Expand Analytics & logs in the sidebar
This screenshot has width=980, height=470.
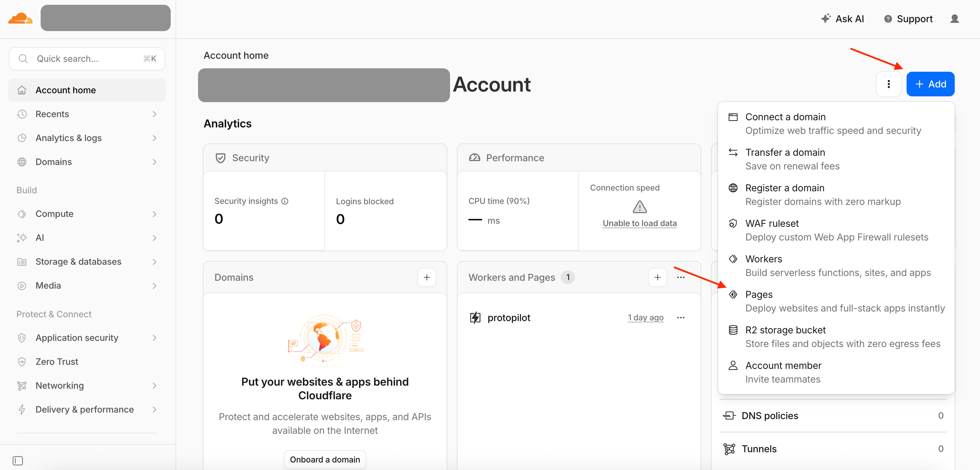[x=154, y=138]
